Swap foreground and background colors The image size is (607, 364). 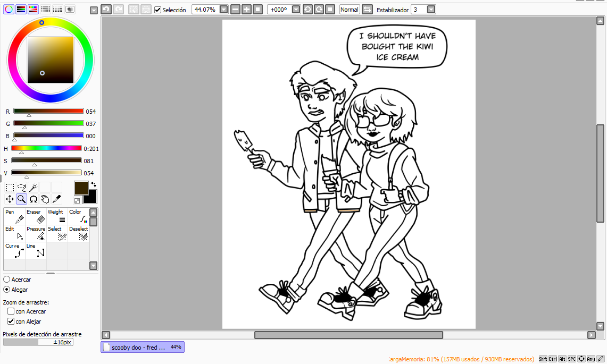click(x=93, y=184)
